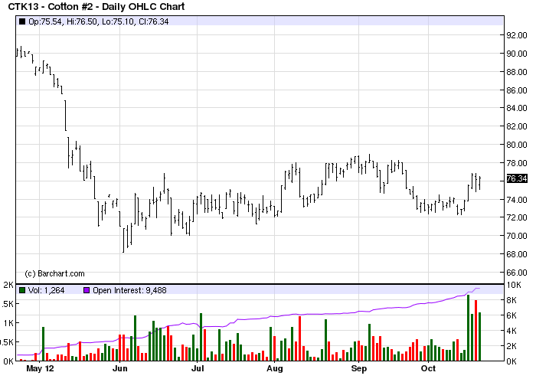The width and height of the screenshot is (536, 392).
Task: Click the purple Open Interest legend swatch
Action: point(87,290)
